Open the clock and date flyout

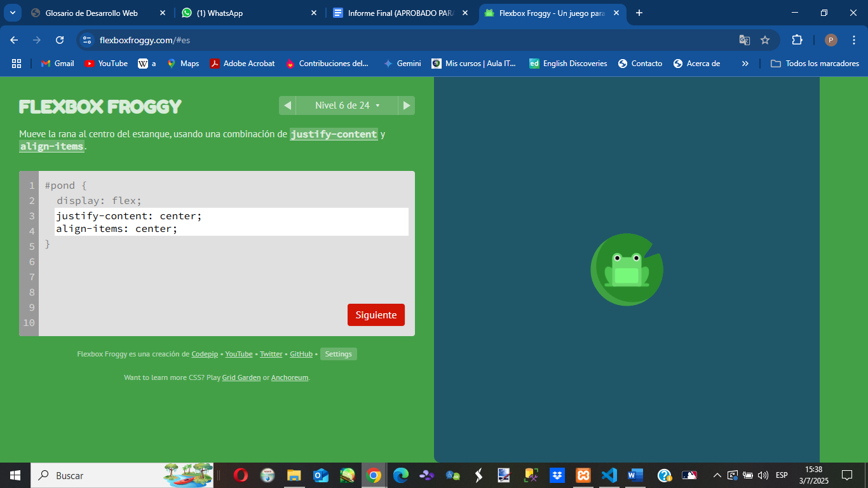pyautogui.click(x=813, y=475)
